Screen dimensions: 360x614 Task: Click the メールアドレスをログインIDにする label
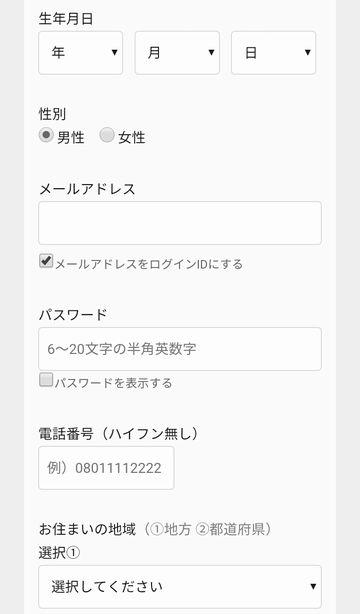tap(149, 264)
